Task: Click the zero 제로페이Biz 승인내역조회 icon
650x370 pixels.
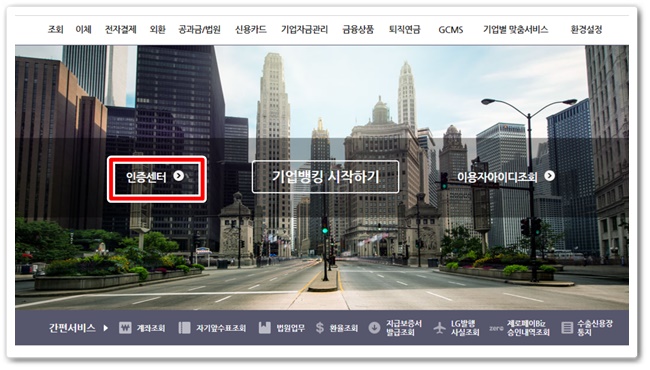Action: (496, 328)
